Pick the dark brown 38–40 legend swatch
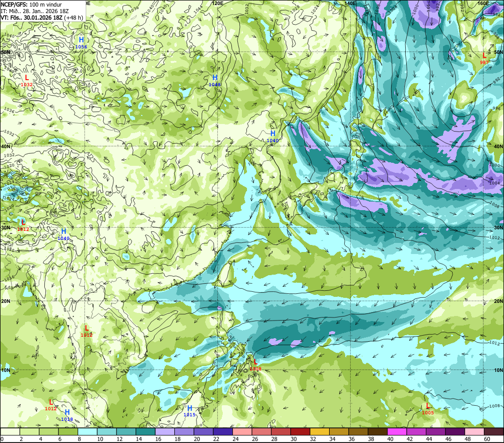 click(x=377, y=431)
